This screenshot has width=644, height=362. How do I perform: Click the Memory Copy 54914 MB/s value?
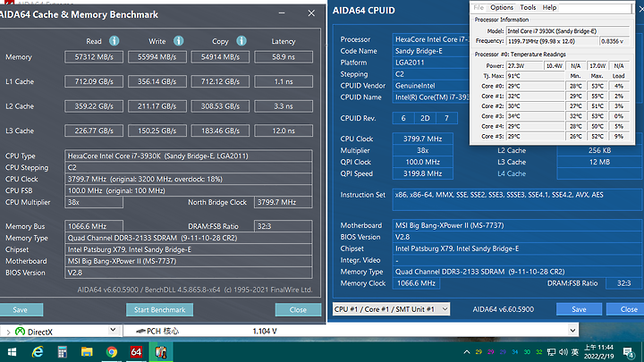click(x=220, y=57)
